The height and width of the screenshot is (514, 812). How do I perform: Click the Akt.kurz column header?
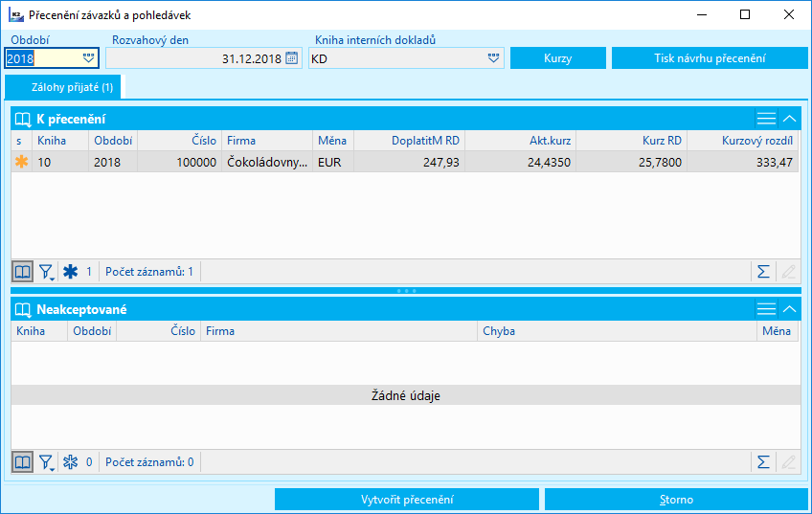pos(521,141)
